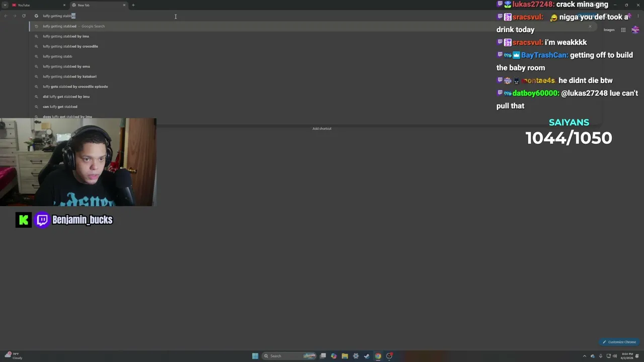644x362 pixels.
Task: Select suggestion 'did luffy get stabbed by imu'
Action: (x=312, y=97)
